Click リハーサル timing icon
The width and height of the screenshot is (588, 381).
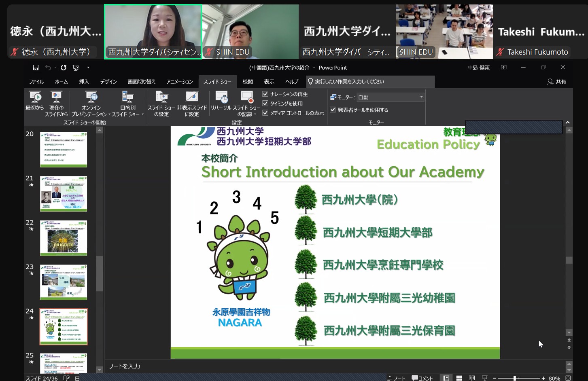click(x=221, y=101)
